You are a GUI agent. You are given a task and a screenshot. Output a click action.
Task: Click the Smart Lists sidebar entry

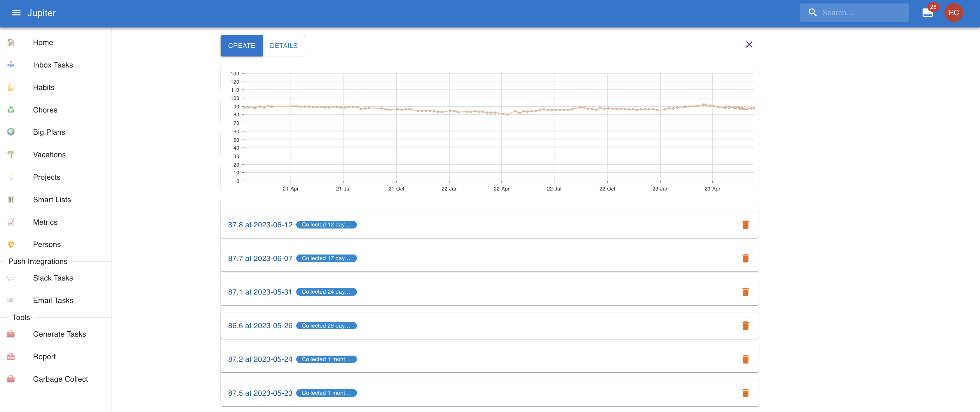(52, 200)
